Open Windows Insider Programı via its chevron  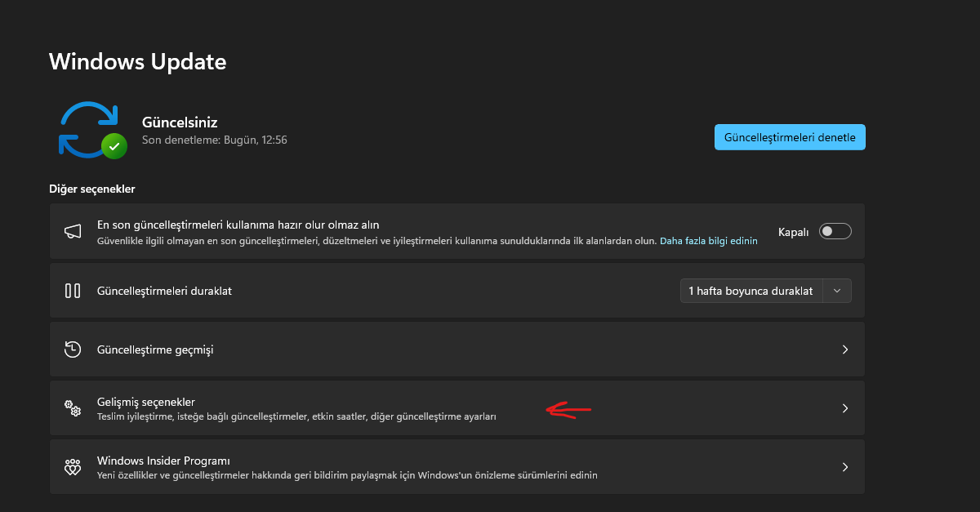pos(845,467)
